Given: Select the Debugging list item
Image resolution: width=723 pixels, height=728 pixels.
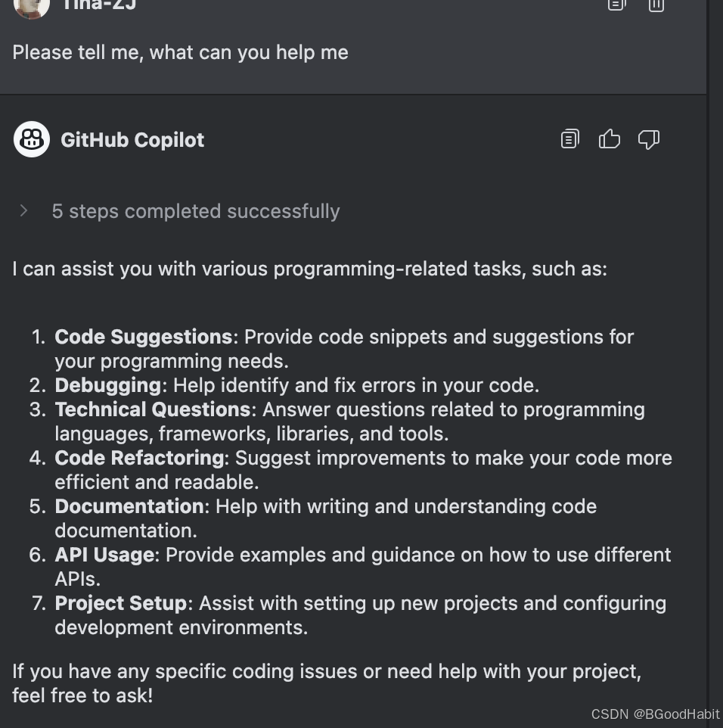Looking at the screenshot, I should (x=284, y=385).
